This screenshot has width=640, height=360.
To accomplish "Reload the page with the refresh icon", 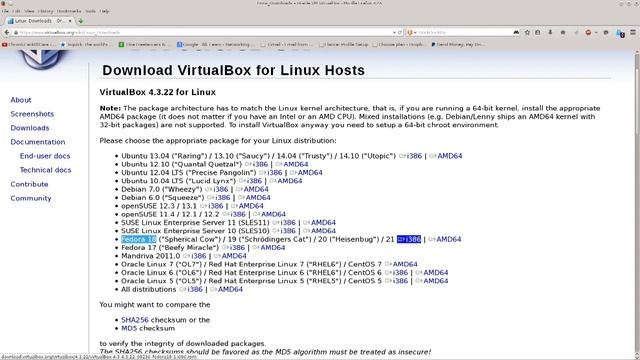I will [400, 32].
